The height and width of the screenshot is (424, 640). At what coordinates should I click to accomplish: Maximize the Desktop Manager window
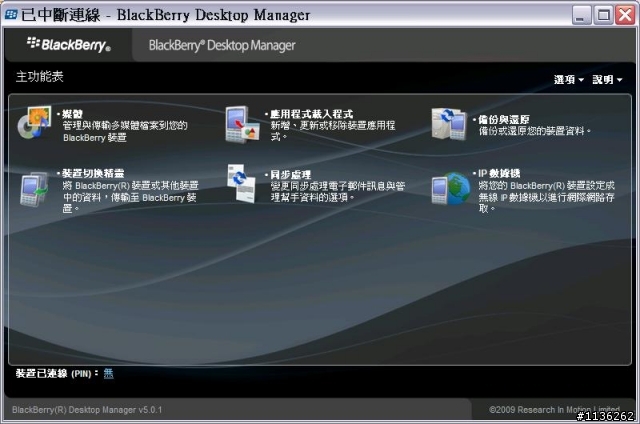[x=605, y=14]
